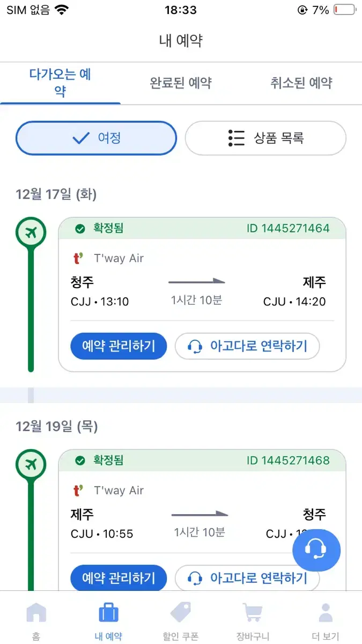Screen dimensions: 362x644
Task: Open the shopping cart icon
Action: (253, 613)
